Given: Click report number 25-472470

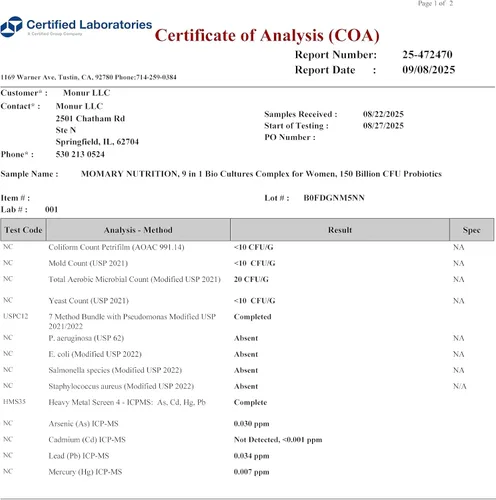Looking at the screenshot, I should tap(427, 55).
